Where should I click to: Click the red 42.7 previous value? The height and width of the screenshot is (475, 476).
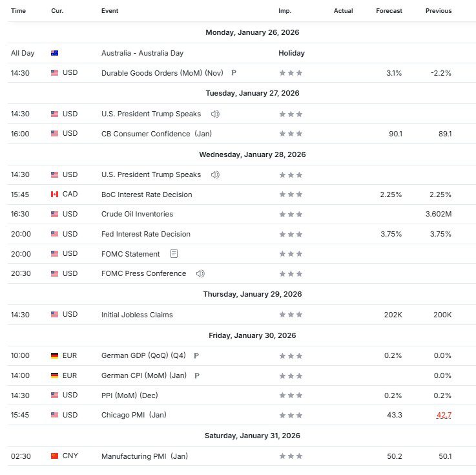coord(444,415)
